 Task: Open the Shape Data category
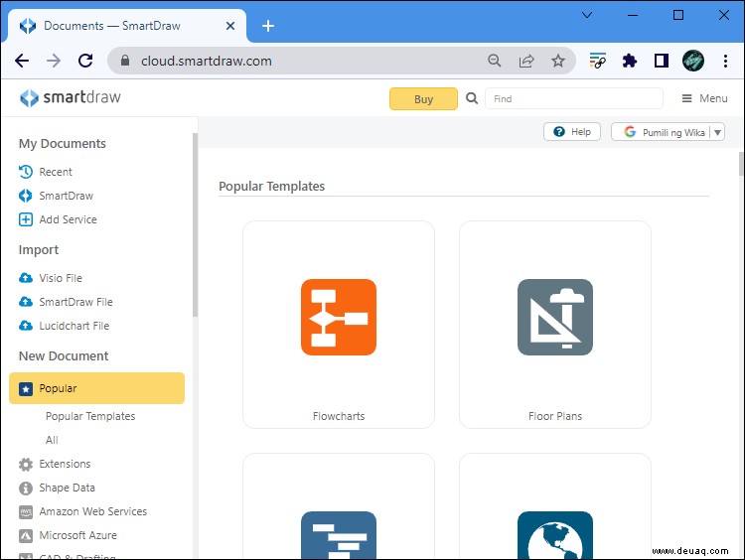(57, 488)
